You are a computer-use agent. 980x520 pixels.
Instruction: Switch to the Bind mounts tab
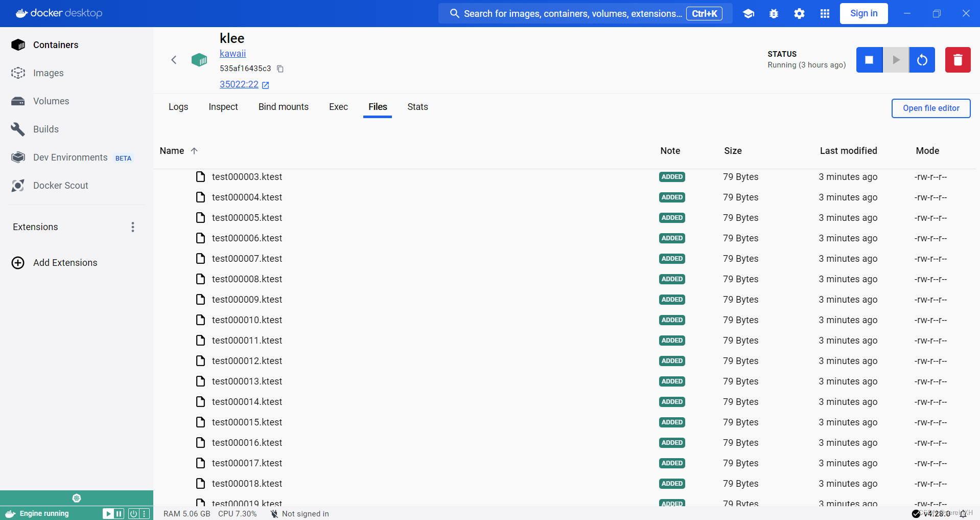pos(284,107)
